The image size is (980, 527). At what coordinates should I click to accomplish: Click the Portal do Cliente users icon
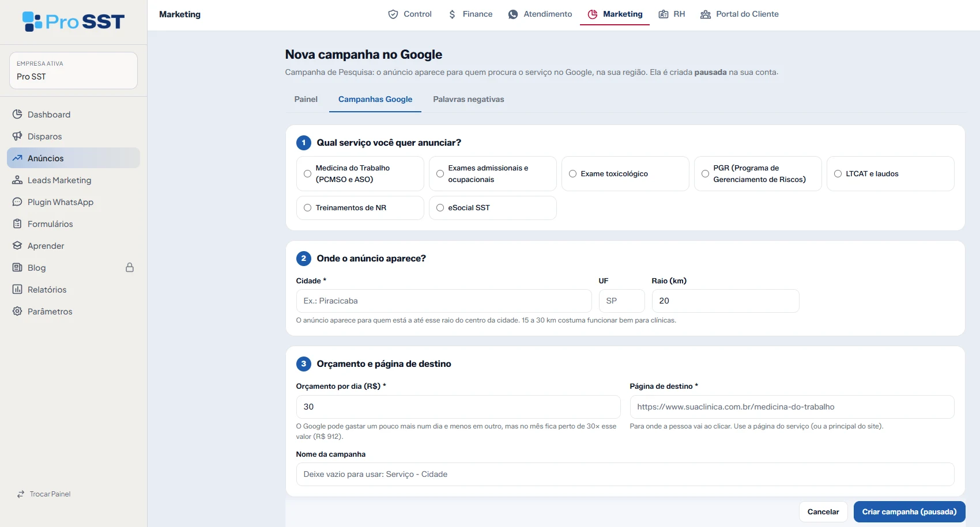[x=706, y=14]
